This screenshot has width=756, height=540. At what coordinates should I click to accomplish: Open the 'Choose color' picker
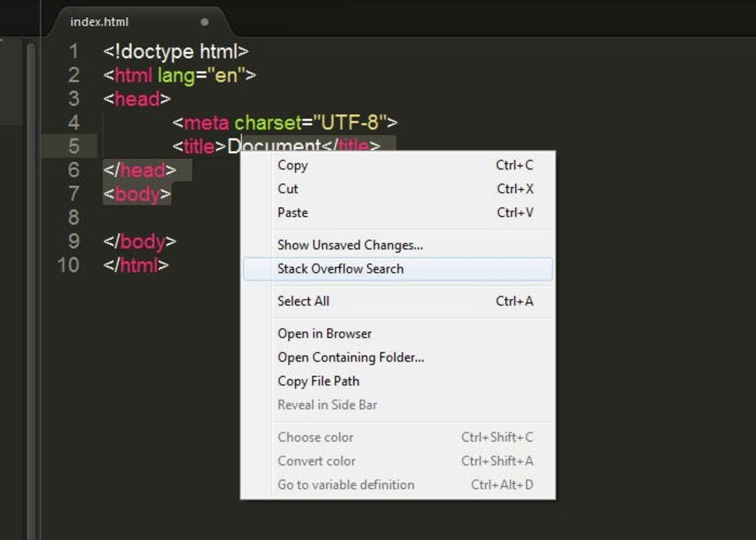pos(315,437)
